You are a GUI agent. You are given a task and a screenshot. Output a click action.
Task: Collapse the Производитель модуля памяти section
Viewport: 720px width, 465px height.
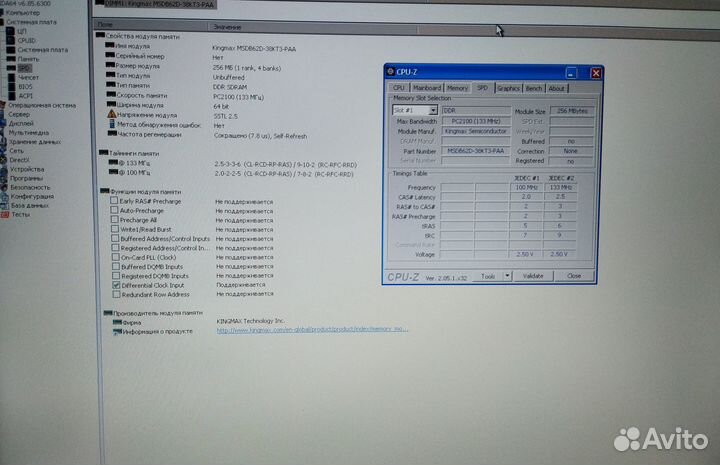coord(108,313)
